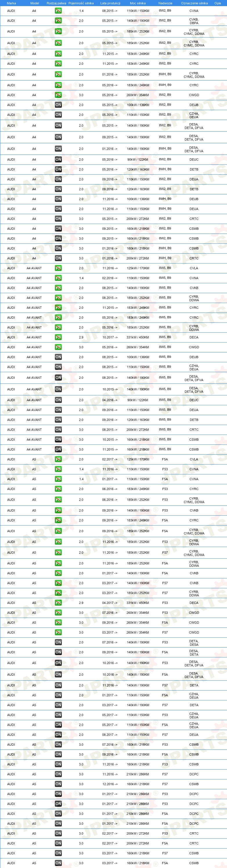The height and width of the screenshot is (868, 227).
Task: Click 'DETB' in A4 AVANT 09.2016 row
Action: 194,420
